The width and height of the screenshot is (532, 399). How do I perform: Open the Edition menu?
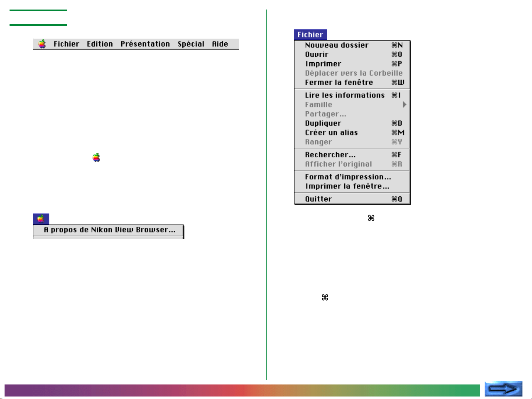coord(100,44)
